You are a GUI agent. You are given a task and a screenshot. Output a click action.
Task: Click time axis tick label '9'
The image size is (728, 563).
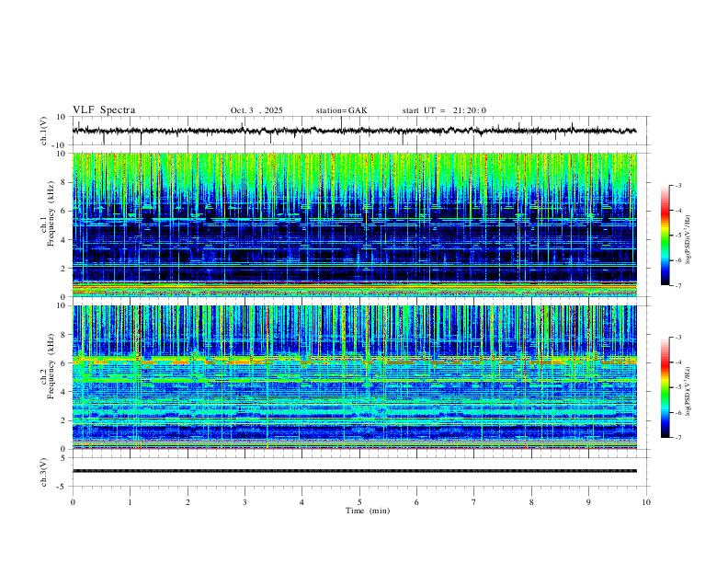[588, 502]
